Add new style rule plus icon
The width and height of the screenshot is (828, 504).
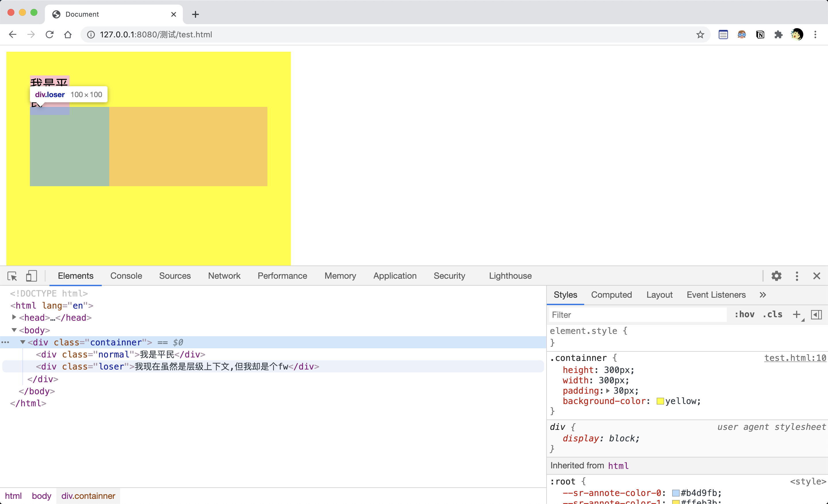pyautogui.click(x=796, y=315)
